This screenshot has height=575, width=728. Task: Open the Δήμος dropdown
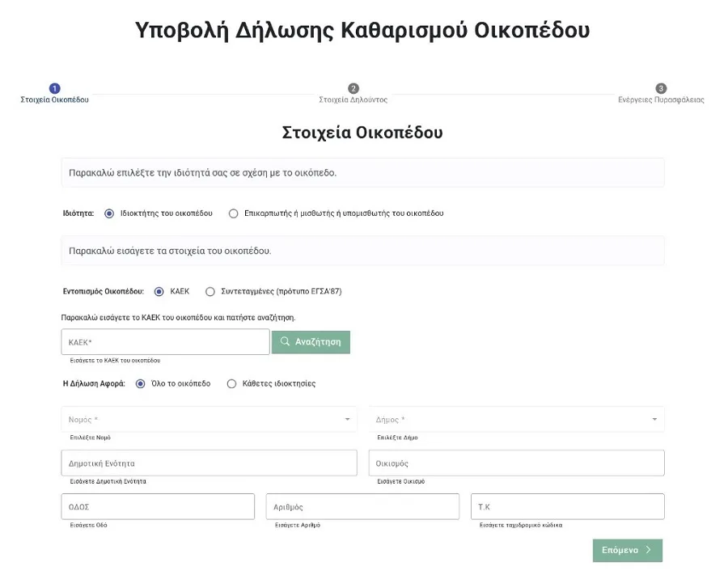[x=516, y=420]
